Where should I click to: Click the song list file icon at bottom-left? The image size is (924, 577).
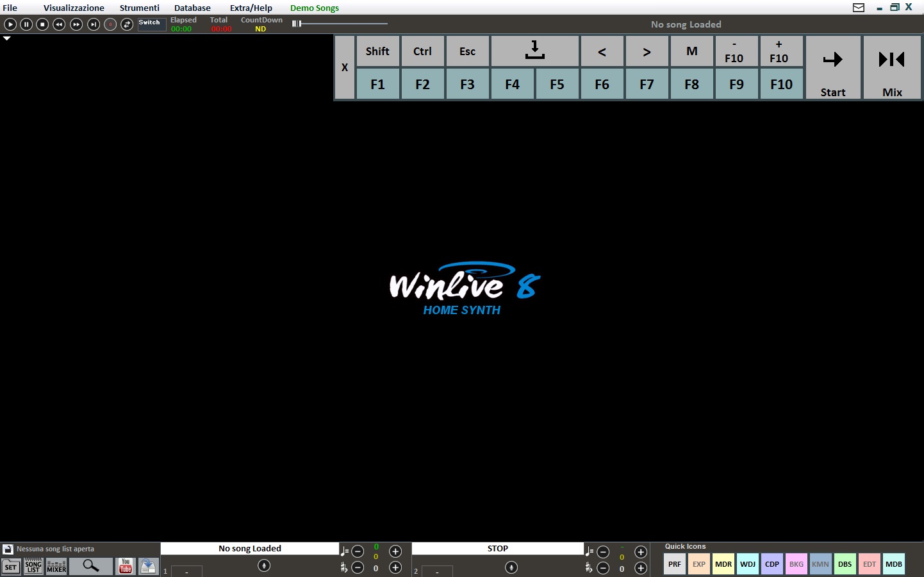pyautogui.click(x=8, y=549)
